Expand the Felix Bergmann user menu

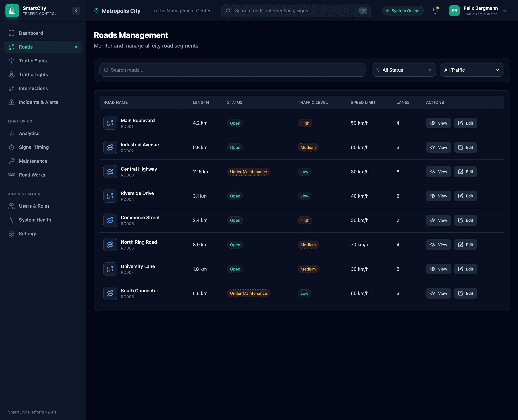[504, 11]
